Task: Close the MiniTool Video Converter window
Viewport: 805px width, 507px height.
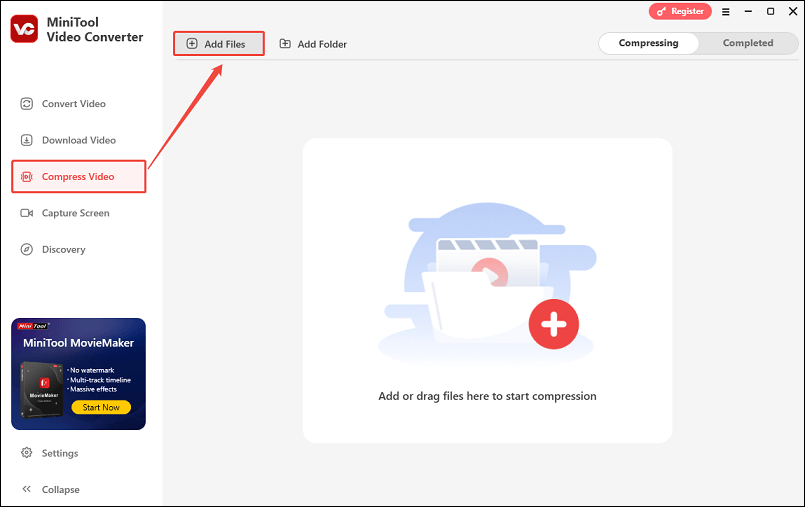Action: (793, 11)
